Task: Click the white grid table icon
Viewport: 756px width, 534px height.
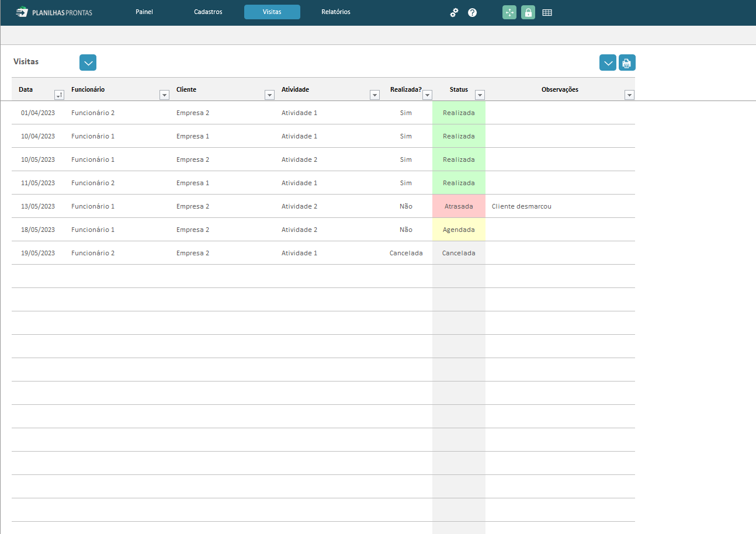Action: (x=547, y=12)
